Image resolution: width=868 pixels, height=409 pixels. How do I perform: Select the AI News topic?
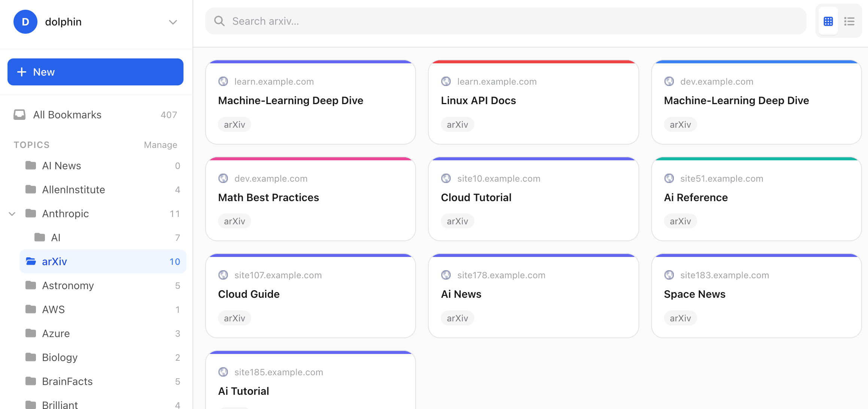(x=103, y=166)
